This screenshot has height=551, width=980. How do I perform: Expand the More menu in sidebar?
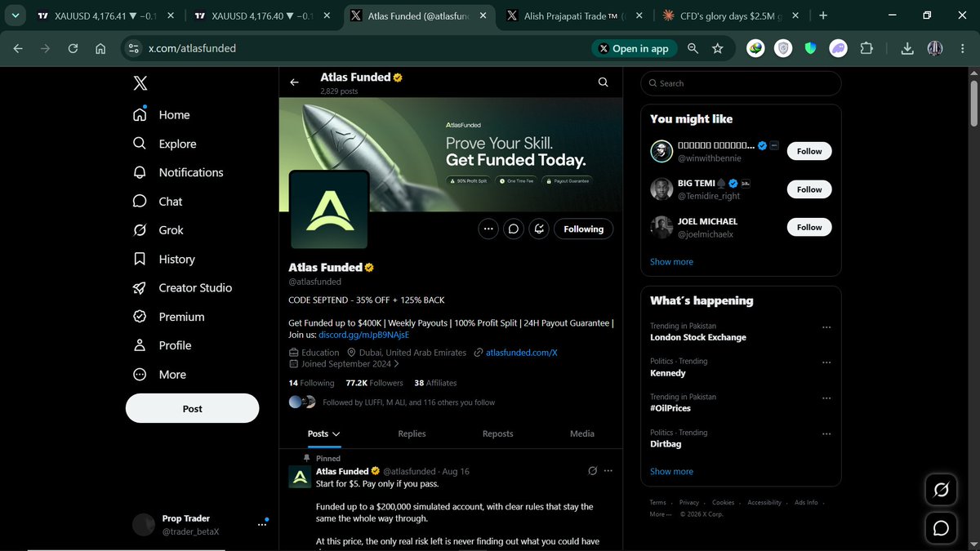pyautogui.click(x=160, y=374)
